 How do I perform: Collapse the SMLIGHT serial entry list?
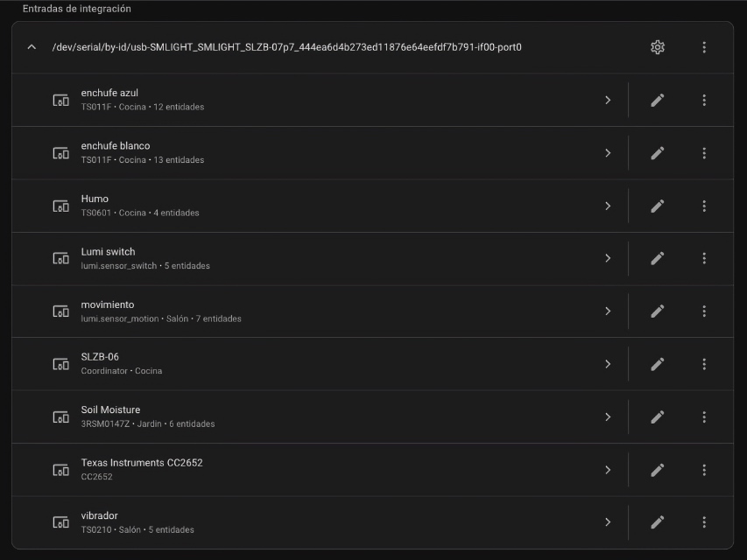[x=32, y=47]
